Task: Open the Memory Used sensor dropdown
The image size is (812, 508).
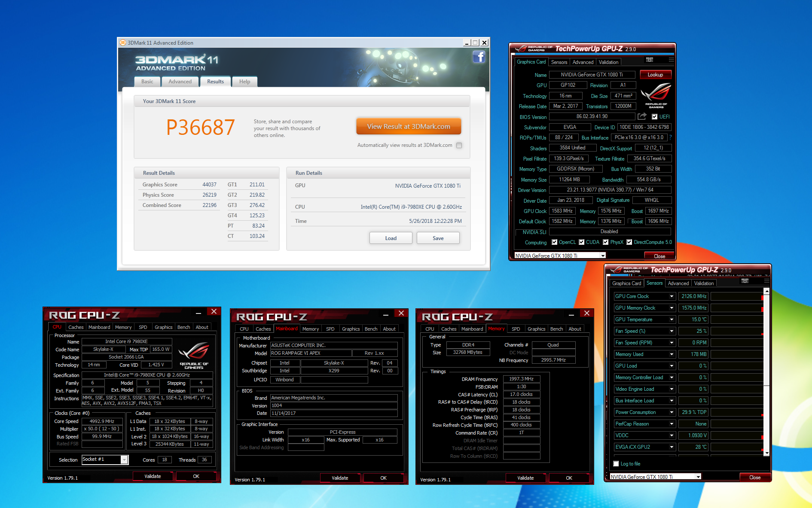Action: click(672, 354)
